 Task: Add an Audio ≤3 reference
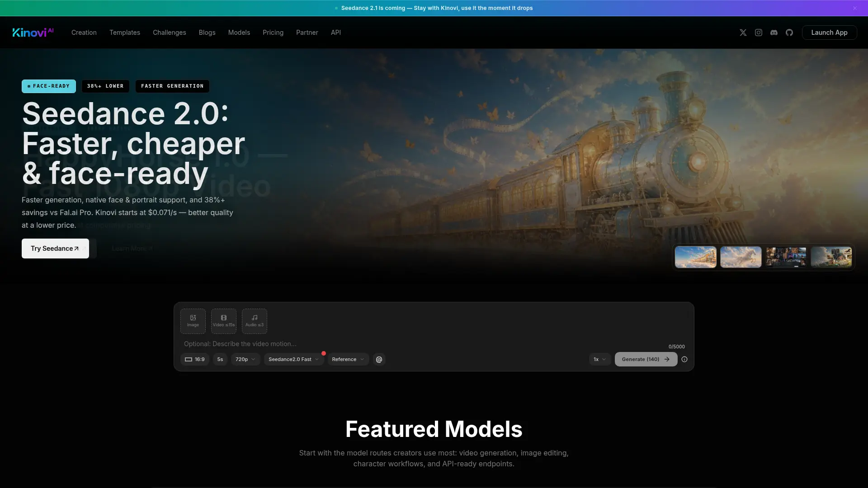click(255, 321)
